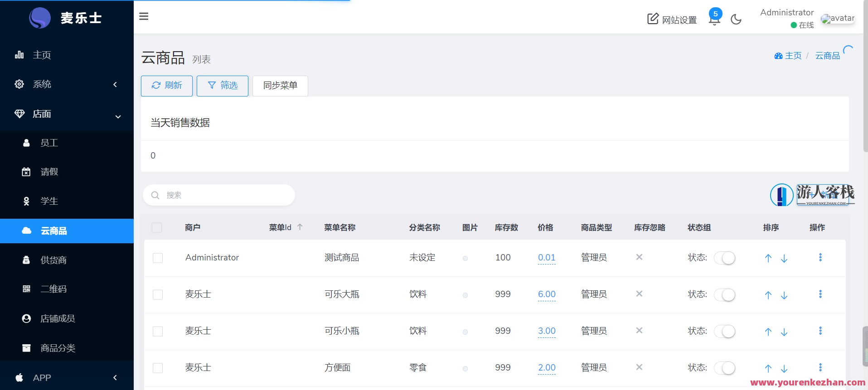This screenshot has height=390, width=868.
Task: Open 请假 in the sidebar
Action: point(67,172)
